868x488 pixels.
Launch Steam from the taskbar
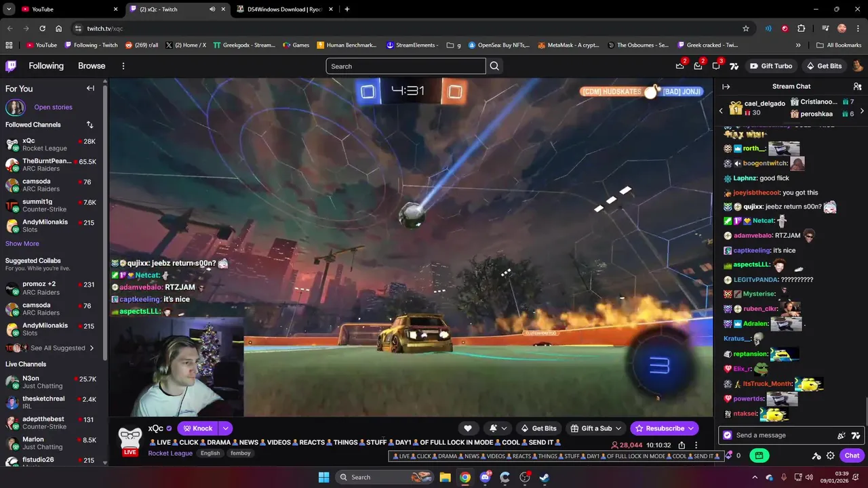click(545, 477)
